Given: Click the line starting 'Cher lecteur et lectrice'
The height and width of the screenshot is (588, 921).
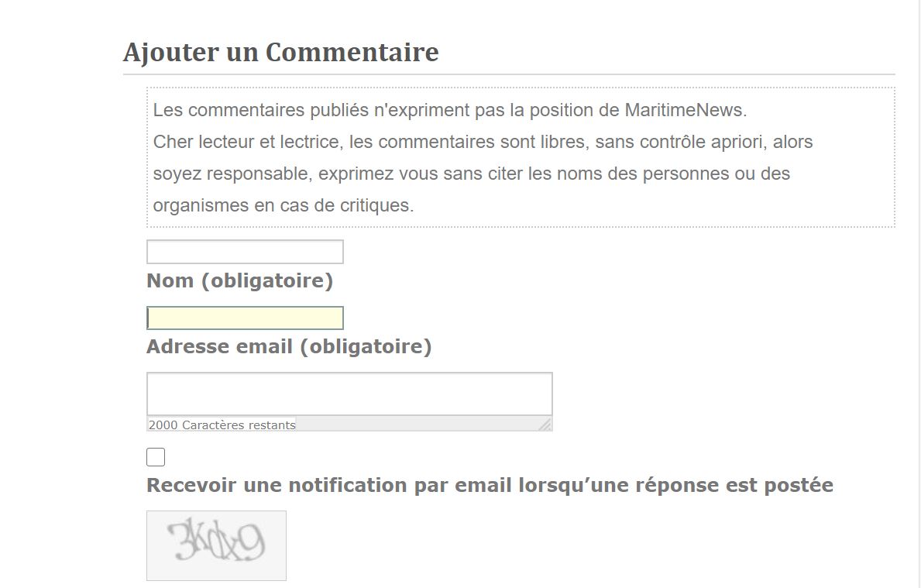Looking at the screenshot, I should pyautogui.click(x=483, y=142).
